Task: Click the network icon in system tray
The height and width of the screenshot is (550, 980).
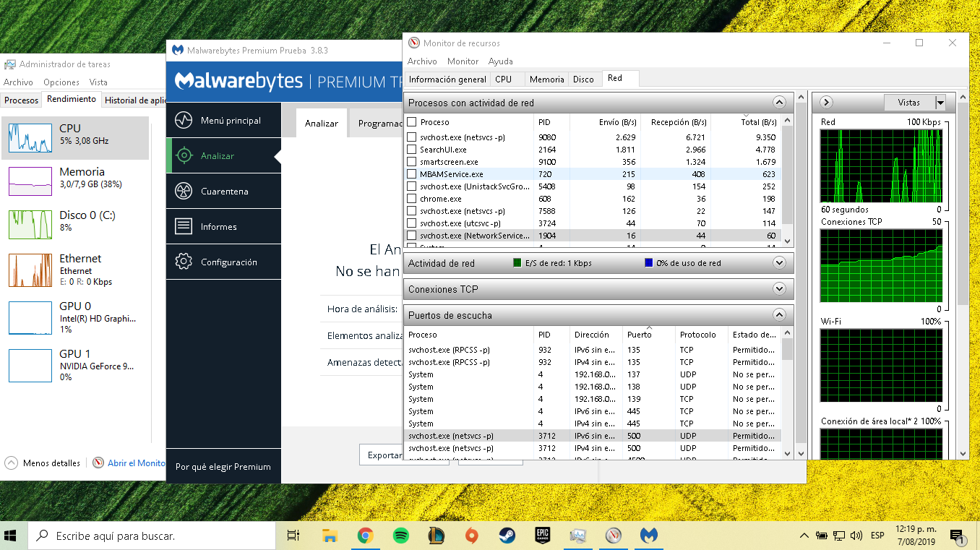Action: point(839,536)
